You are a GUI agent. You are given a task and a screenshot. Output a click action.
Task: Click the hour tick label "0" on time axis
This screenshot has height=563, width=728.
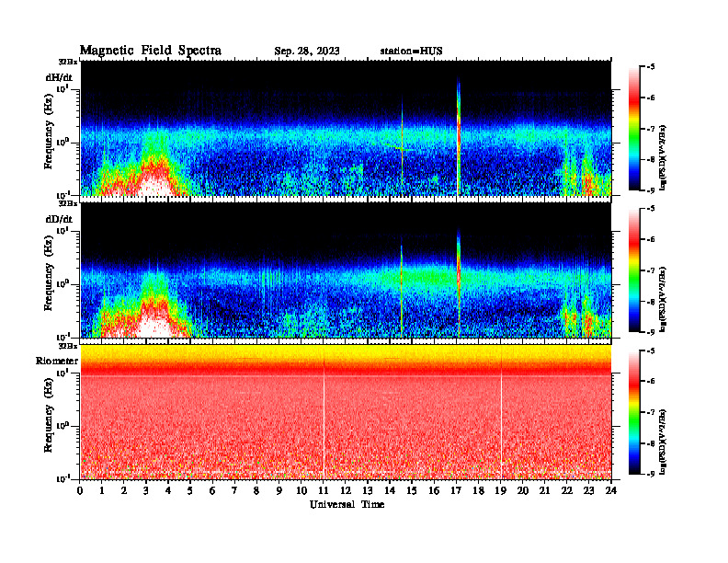point(80,491)
